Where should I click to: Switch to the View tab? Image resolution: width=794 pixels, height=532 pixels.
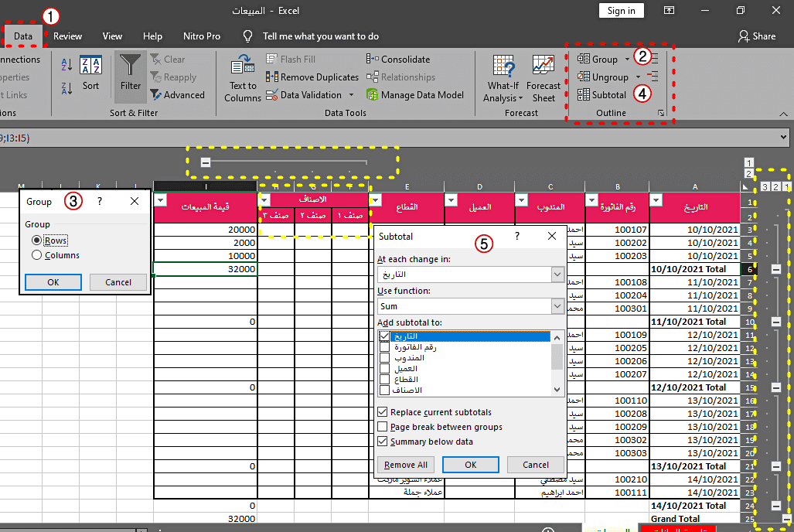click(112, 36)
